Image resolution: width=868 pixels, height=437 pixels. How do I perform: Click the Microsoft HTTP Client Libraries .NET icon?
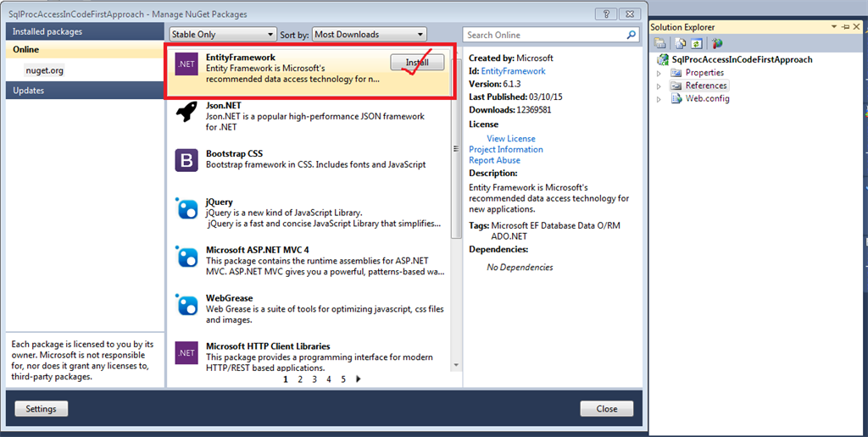pyautogui.click(x=186, y=352)
